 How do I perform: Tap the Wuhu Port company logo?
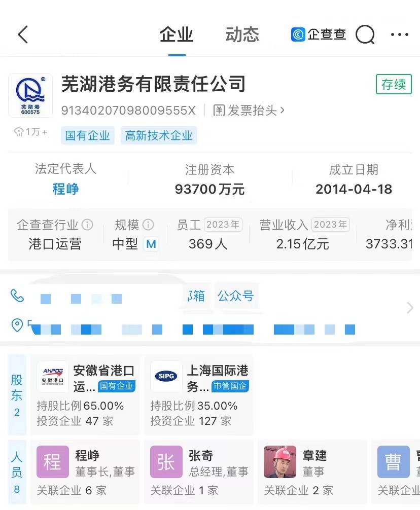[x=30, y=95]
